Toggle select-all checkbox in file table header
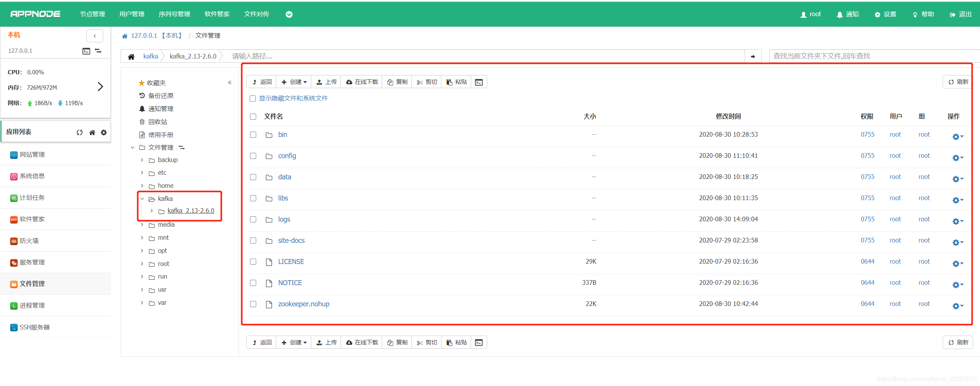 coord(253,117)
